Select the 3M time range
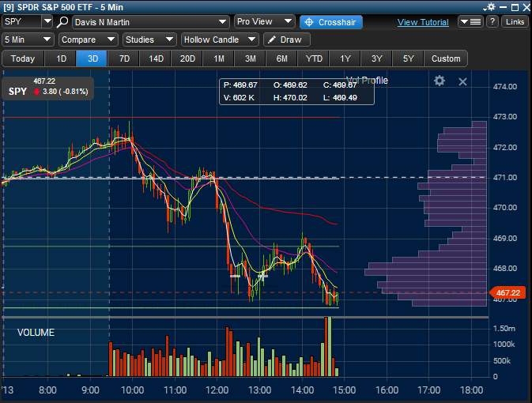The image size is (532, 403). tap(251, 58)
